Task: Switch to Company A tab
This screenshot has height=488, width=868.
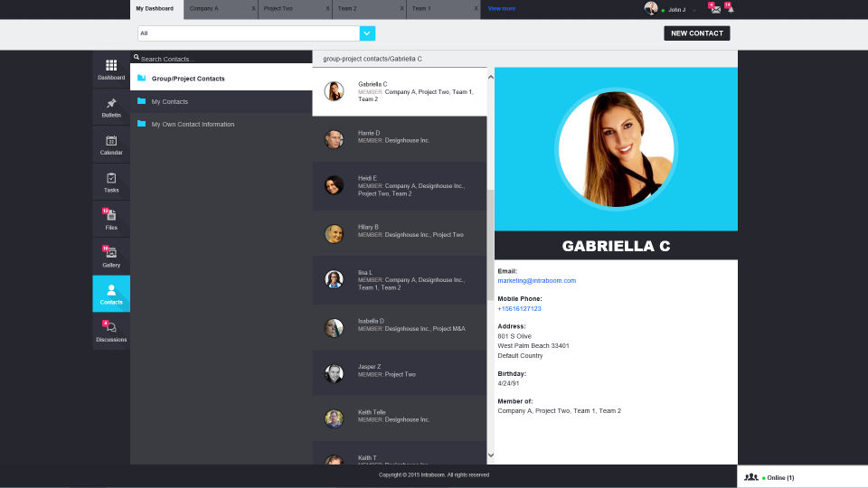Action: point(221,9)
